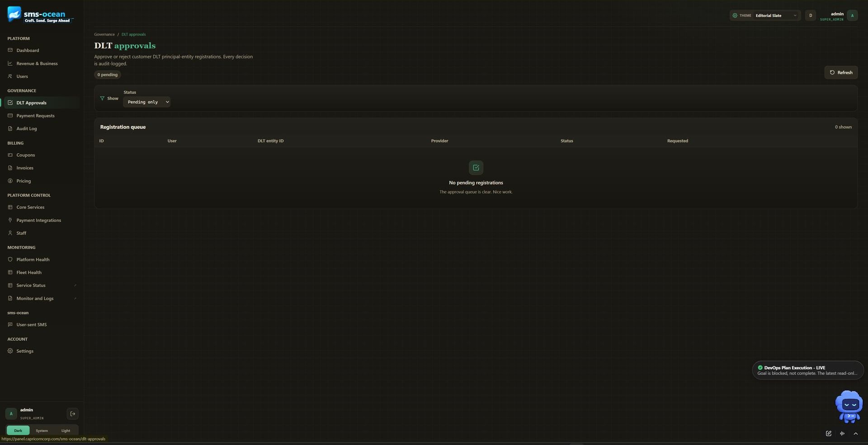Click the User column header
The width and height of the screenshot is (868, 445).
click(x=172, y=141)
